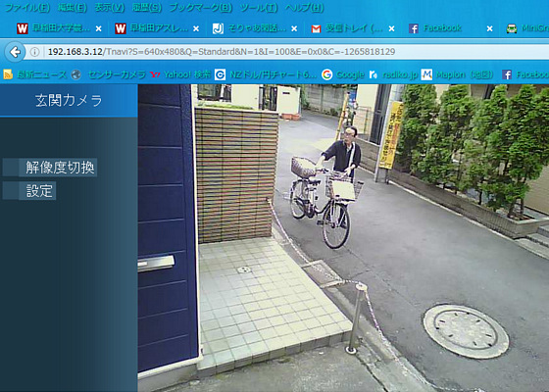549x392 pixels.
Task: Click the J icon on そりゃあ閑話 tab
Action: pyautogui.click(x=218, y=28)
